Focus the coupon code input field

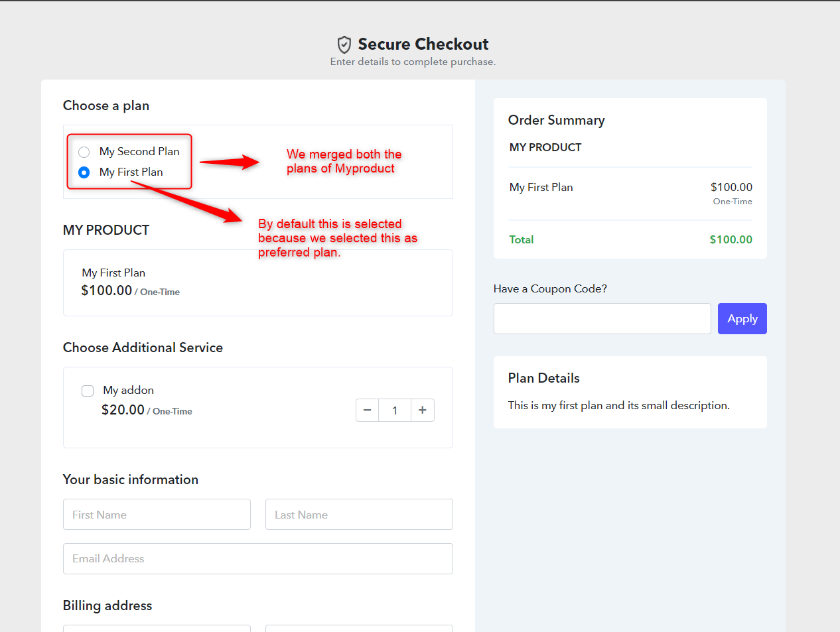point(602,319)
